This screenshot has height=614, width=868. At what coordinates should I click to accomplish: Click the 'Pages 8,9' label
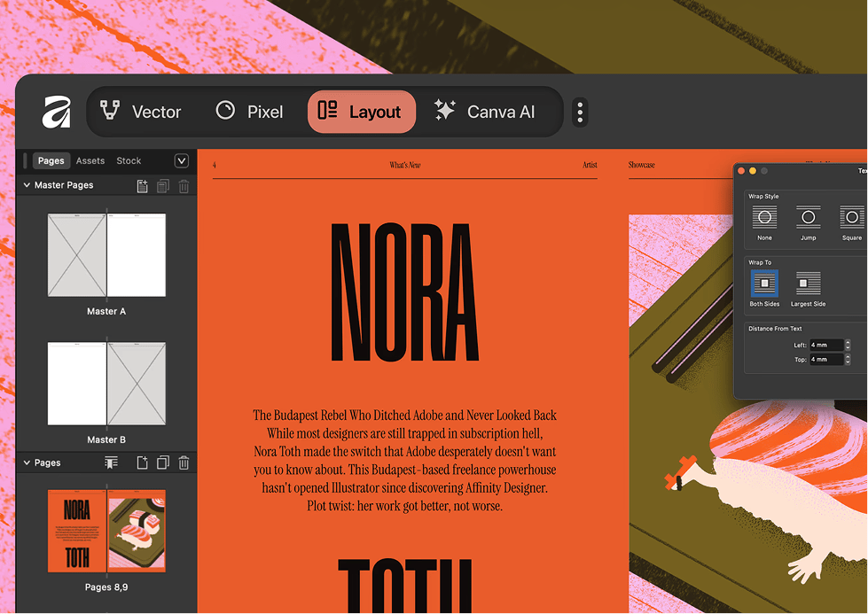(x=106, y=587)
